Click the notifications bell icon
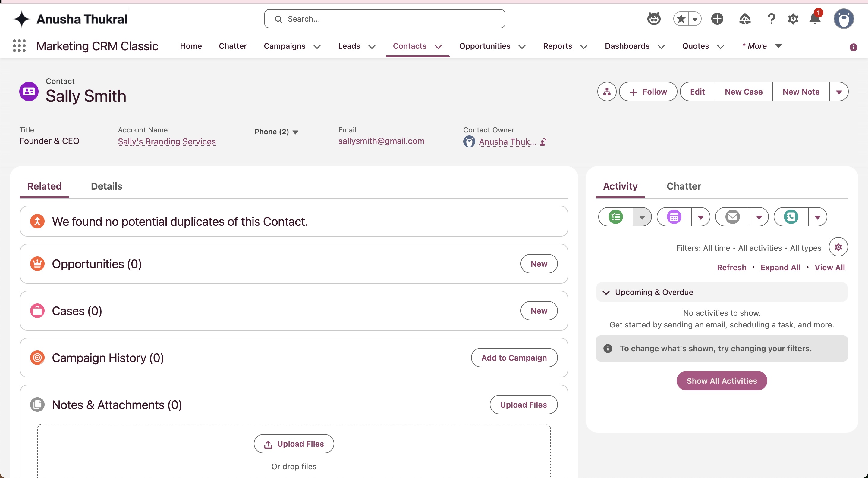 point(815,19)
